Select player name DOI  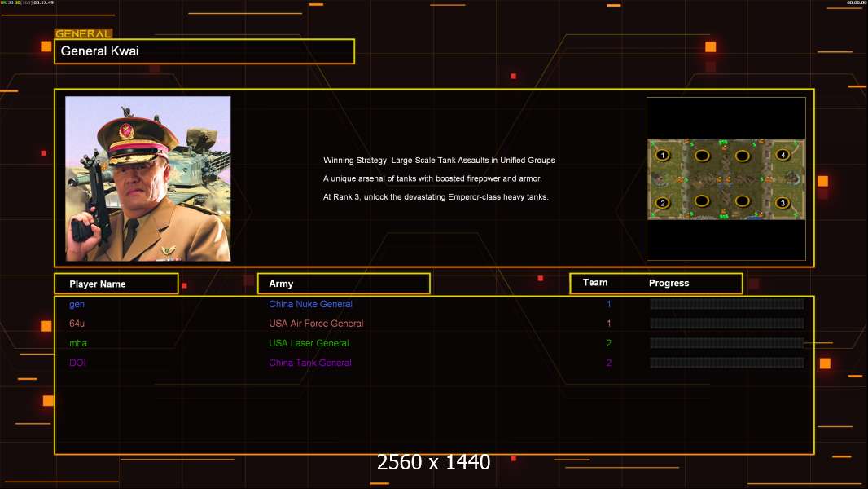click(77, 363)
